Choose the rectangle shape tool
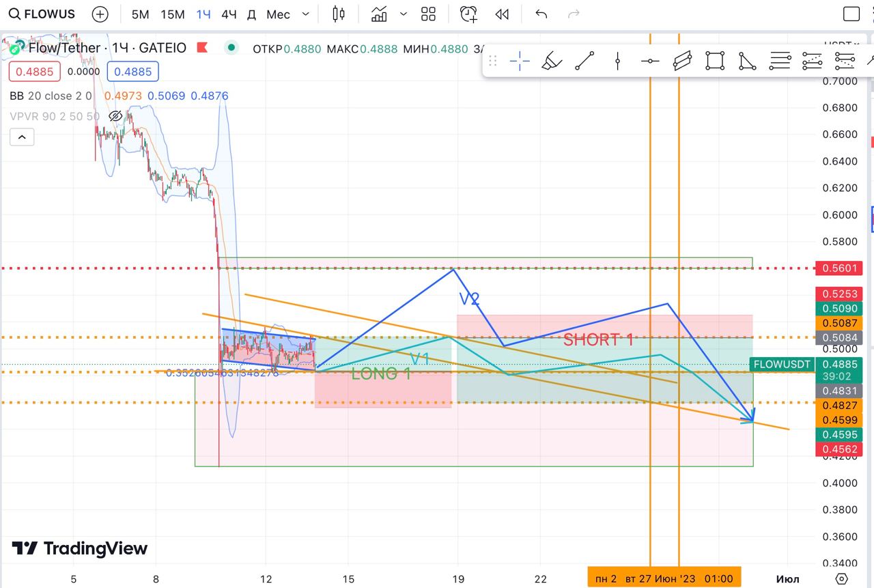The height and width of the screenshot is (588, 874). pyautogui.click(x=715, y=61)
